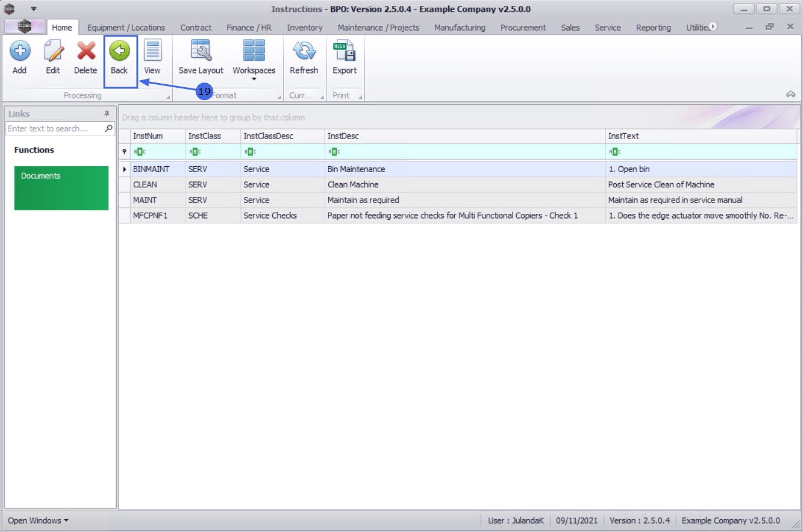803x532 pixels.
Task: Click the View document icon
Action: 153,51
